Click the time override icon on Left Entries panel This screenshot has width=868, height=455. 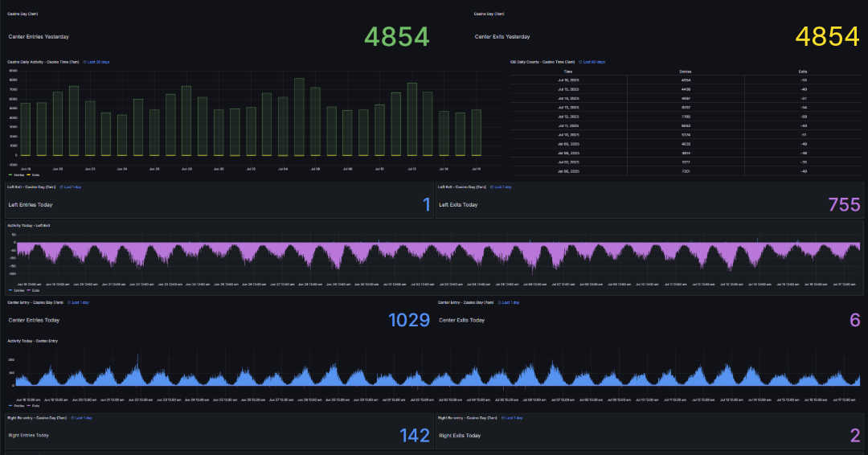(62, 187)
